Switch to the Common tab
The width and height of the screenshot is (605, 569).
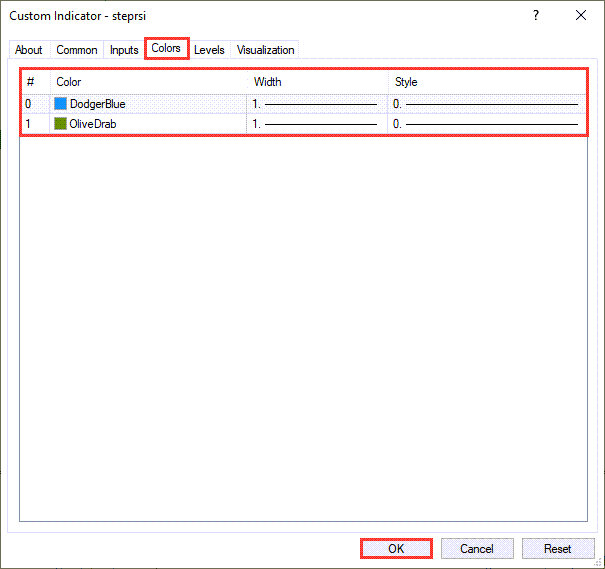(77, 50)
